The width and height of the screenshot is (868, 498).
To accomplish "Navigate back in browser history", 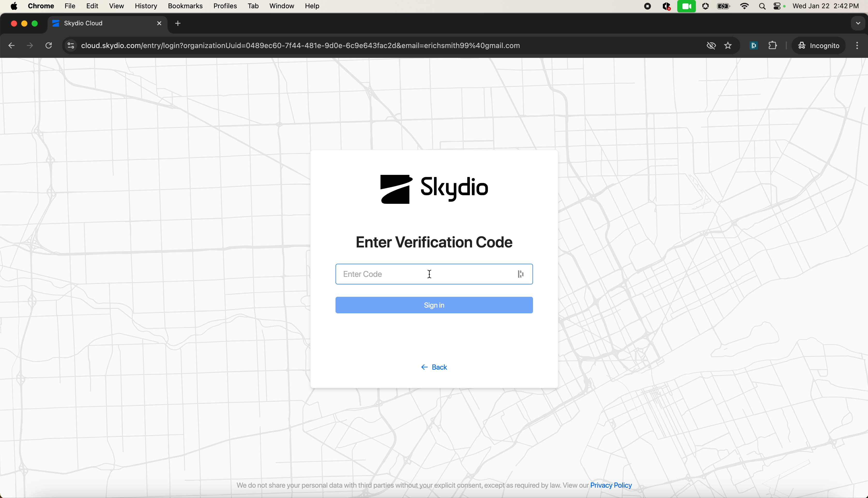I will pyautogui.click(x=11, y=45).
